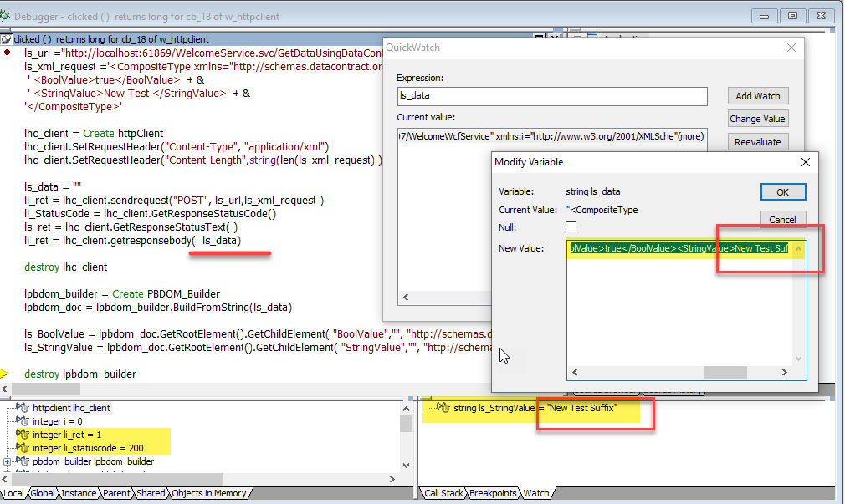The height and width of the screenshot is (504, 845).
Task: Expand the pbdom_builder lpbdom_builder tree node
Action: pos(8,461)
